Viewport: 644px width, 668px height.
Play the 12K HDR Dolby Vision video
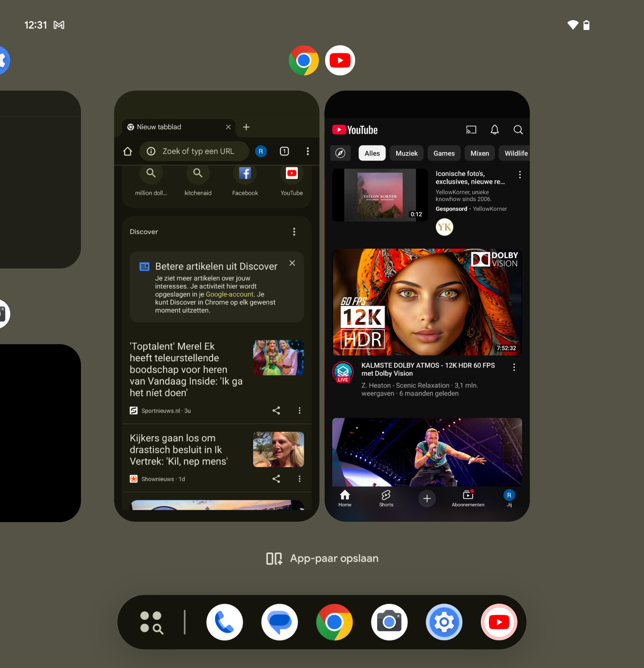tap(427, 302)
